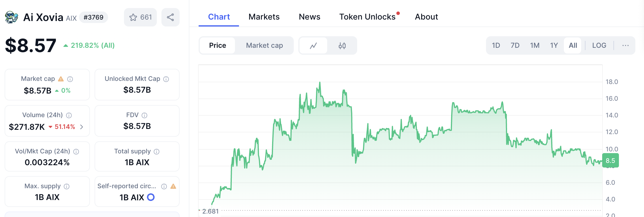Open the News tab
The width and height of the screenshot is (644, 217).
[x=309, y=17]
